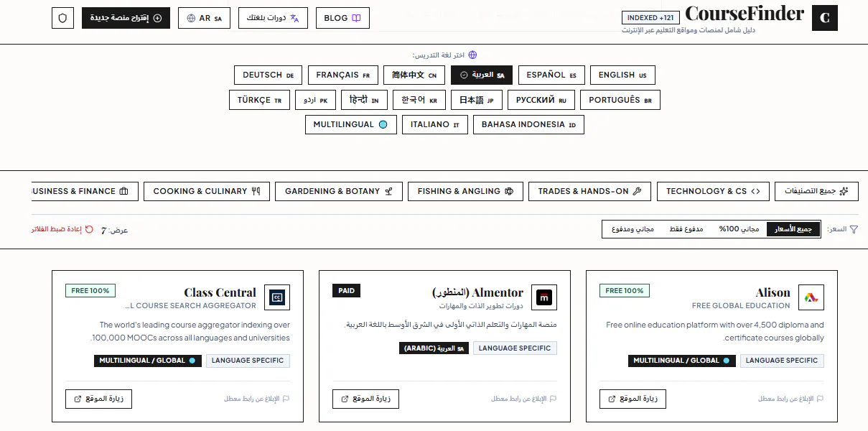868x431 pixels.
Task: Choose FISHING & ANGLING category
Action: 465,191
